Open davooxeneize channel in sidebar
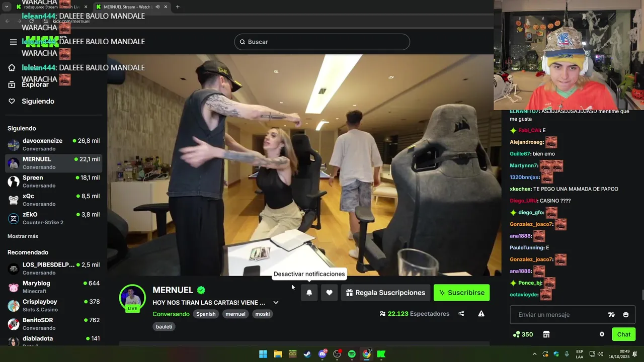 [x=53, y=145]
